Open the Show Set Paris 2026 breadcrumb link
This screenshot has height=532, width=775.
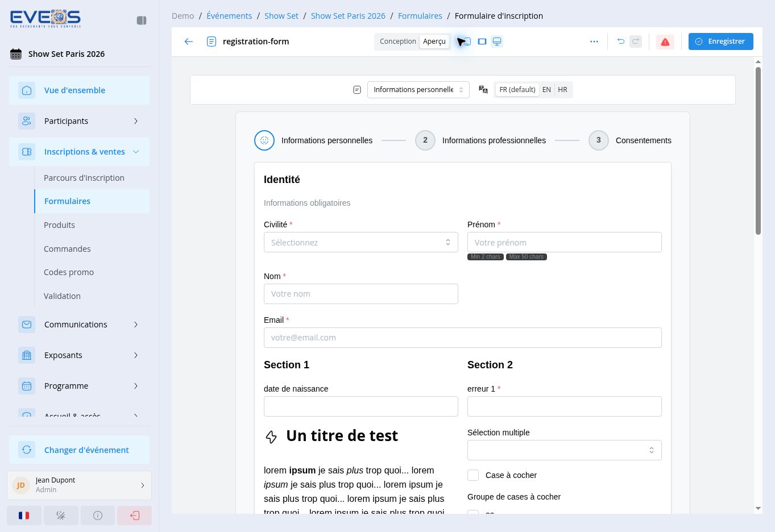[x=348, y=16]
